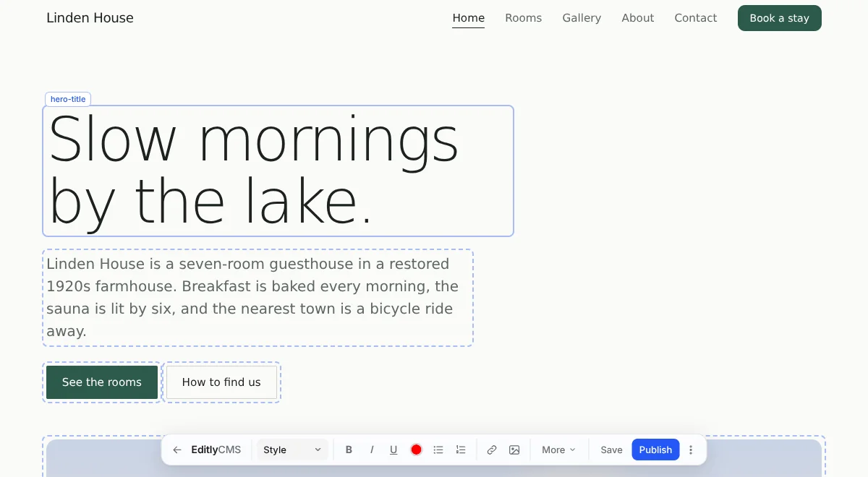The image size is (868, 477).
Task: Toggle bold formatting
Action: (349, 450)
